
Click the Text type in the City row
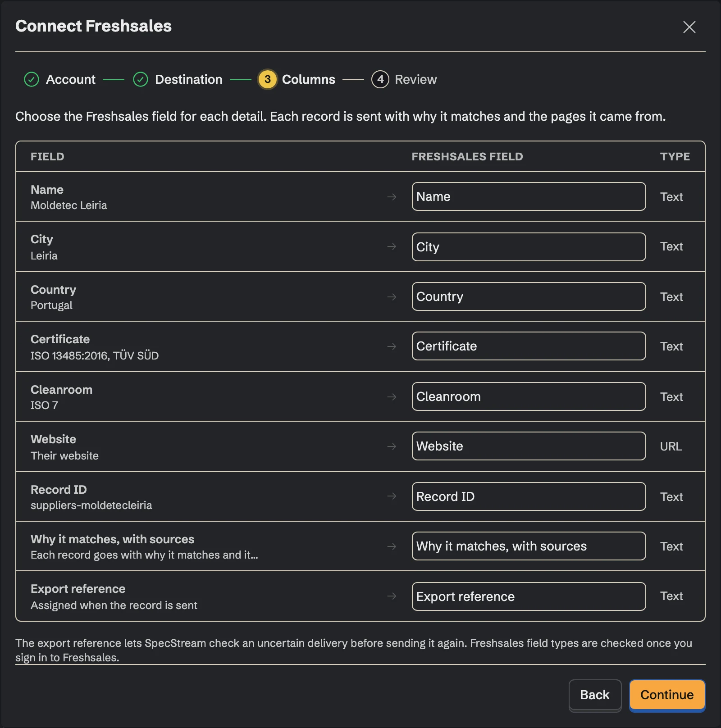click(x=671, y=246)
